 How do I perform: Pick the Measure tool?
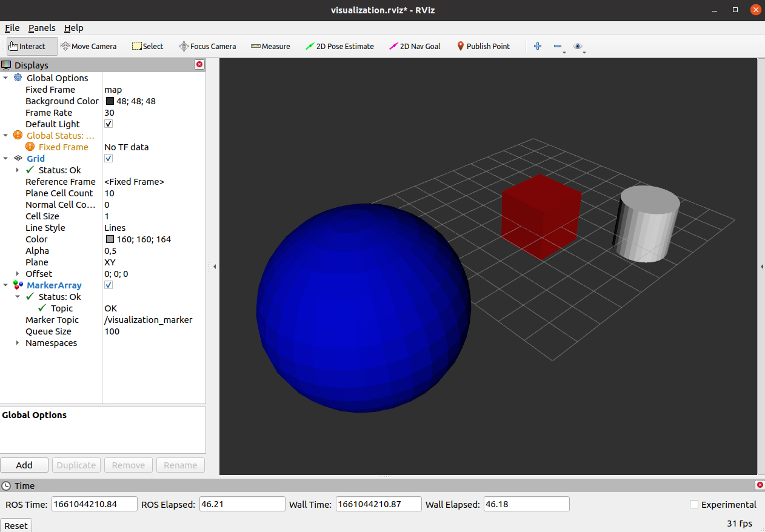tap(270, 46)
